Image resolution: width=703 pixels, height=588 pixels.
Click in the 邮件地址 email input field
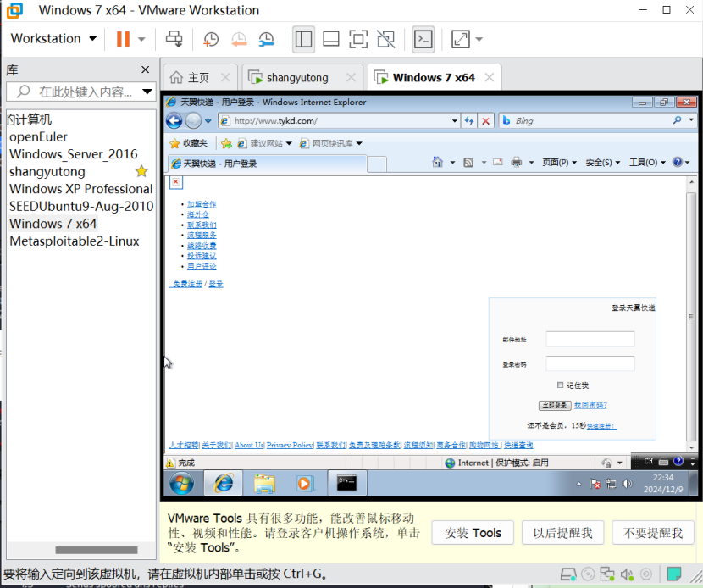coord(590,339)
